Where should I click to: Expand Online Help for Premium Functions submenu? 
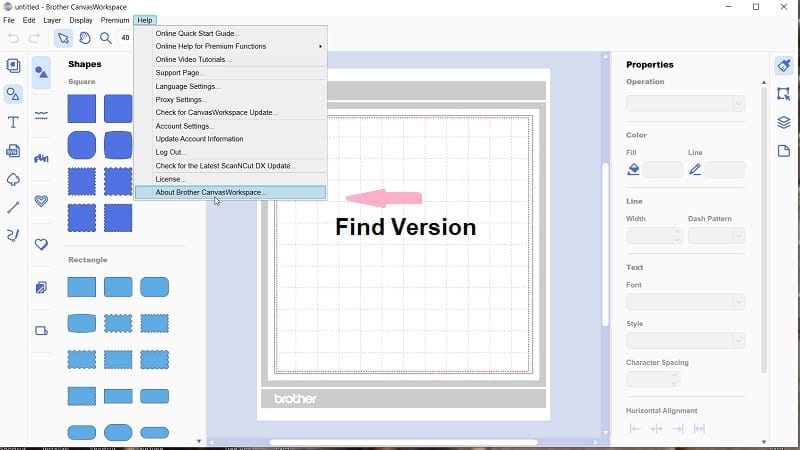click(x=231, y=46)
